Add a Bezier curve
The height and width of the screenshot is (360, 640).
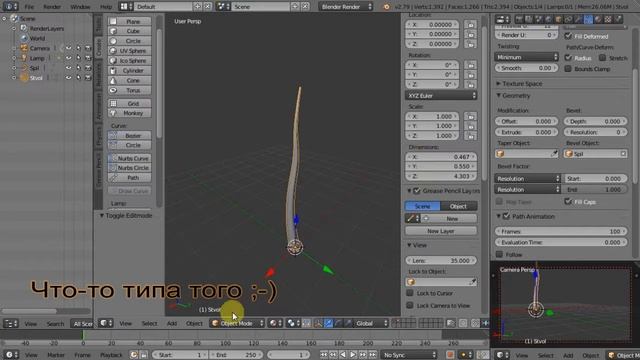pos(129,135)
